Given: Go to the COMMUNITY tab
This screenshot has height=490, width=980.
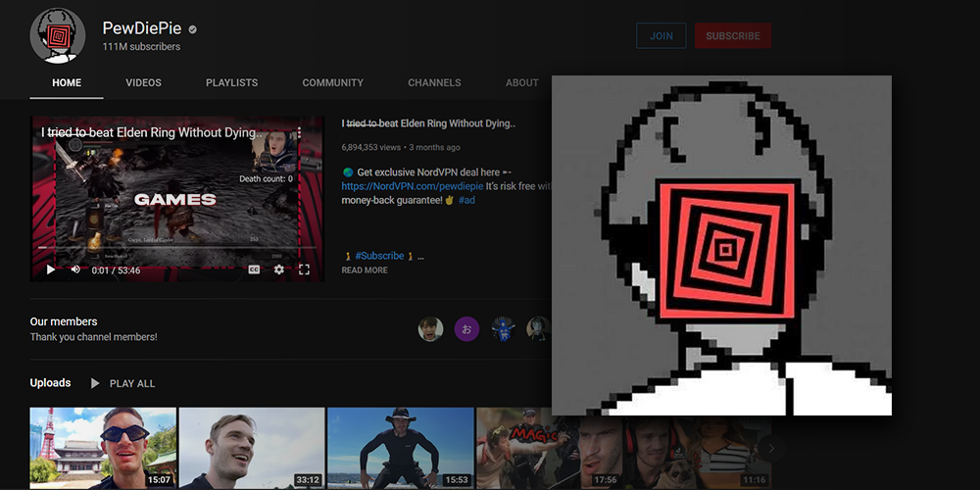Looking at the screenshot, I should (x=332, y=82).
